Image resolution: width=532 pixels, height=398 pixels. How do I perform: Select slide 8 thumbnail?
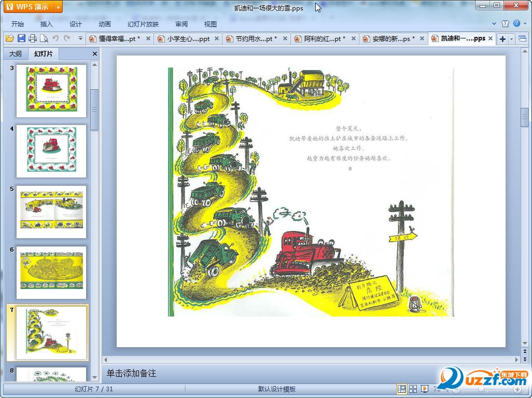pos(51,374)
